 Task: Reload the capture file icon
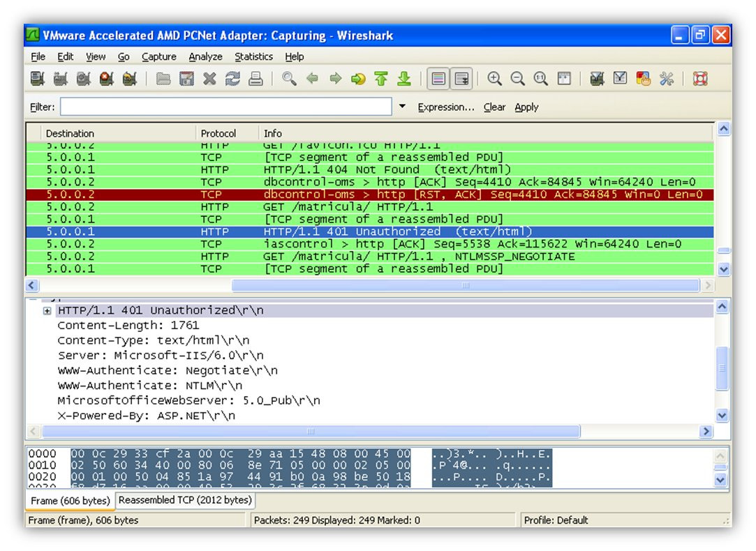tap(233, 79)
